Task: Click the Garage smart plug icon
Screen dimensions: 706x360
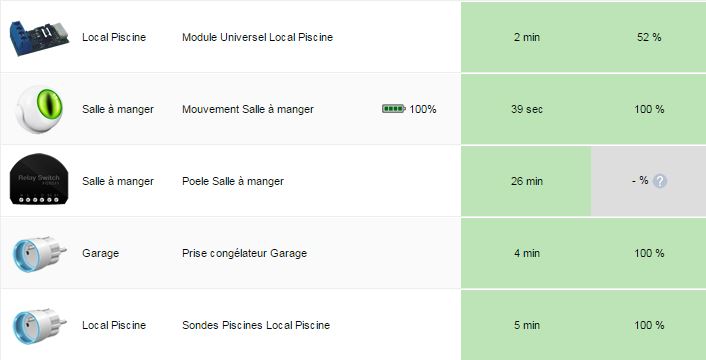Action: tap(39, 253)
